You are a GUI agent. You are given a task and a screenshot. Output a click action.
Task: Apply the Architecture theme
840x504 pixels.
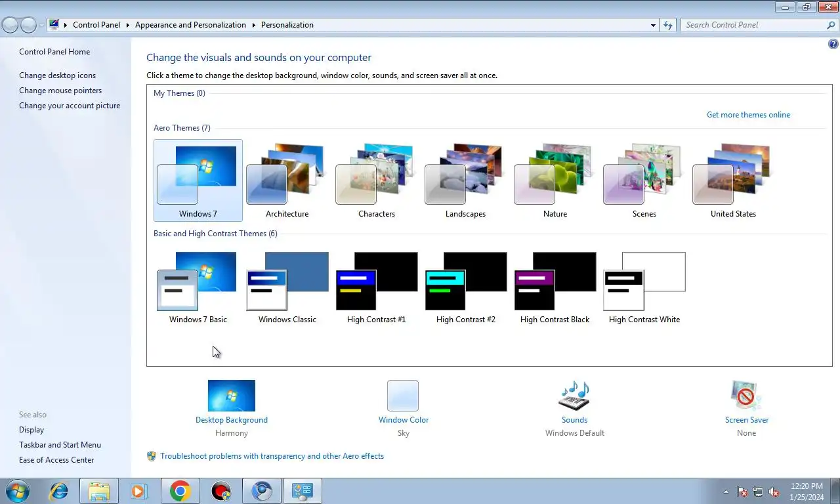pyautogui.click(x=287, y=180)
